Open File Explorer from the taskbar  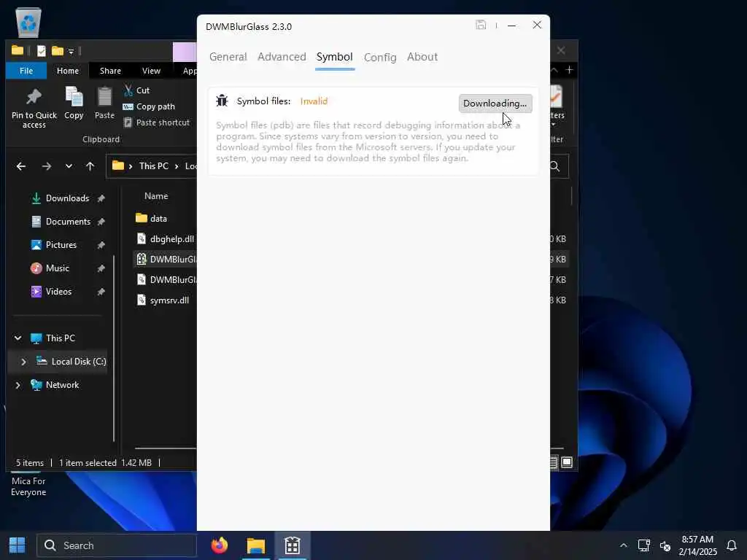(256, 545)
